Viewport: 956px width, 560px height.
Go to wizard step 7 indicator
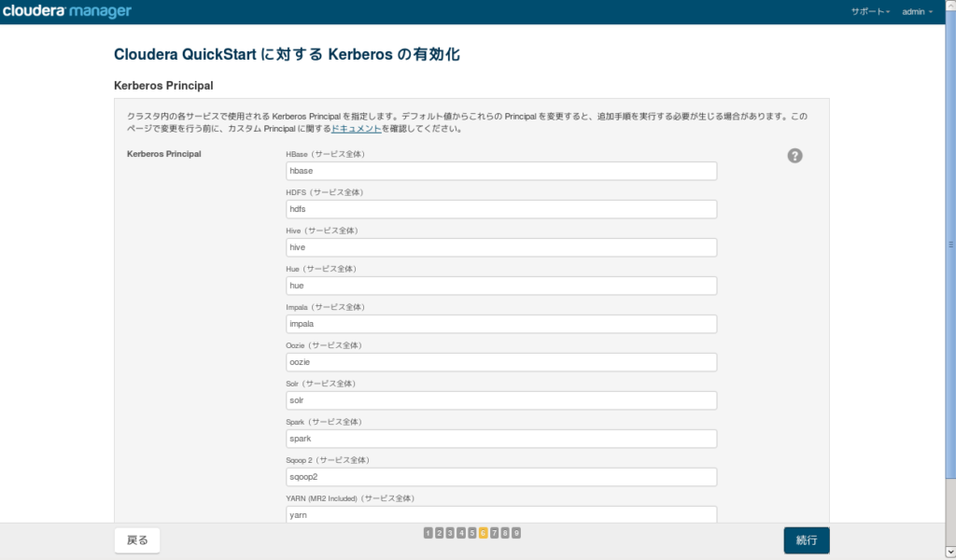click(494, 533)
